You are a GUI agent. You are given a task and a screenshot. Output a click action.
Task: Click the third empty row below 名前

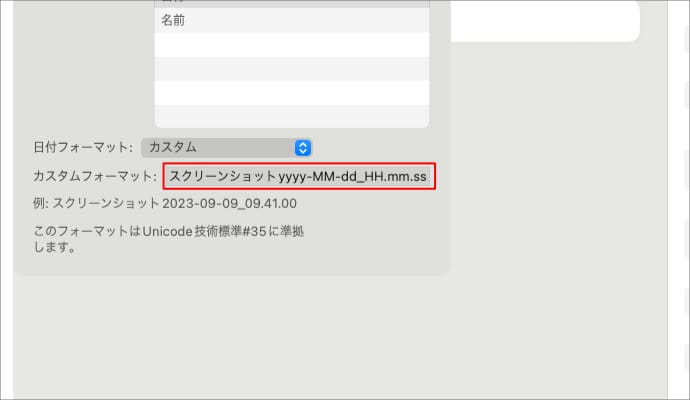[291, 93]
